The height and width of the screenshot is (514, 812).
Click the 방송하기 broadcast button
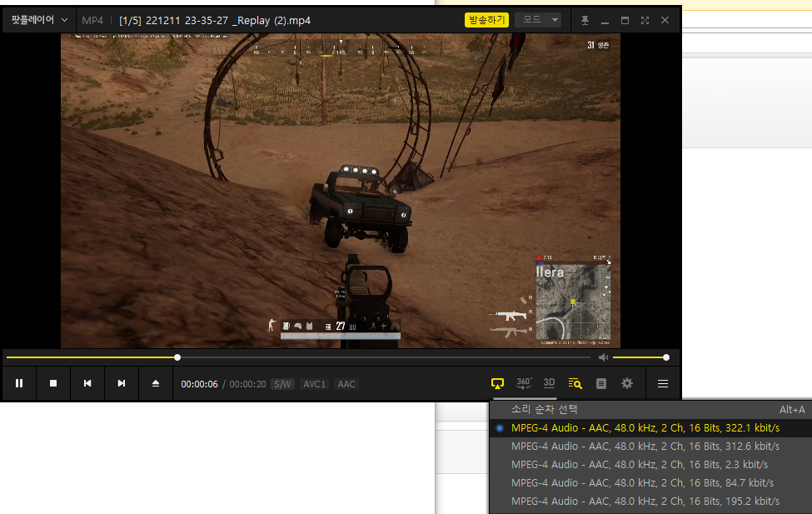pyautogui.click(x=487, y=20)
